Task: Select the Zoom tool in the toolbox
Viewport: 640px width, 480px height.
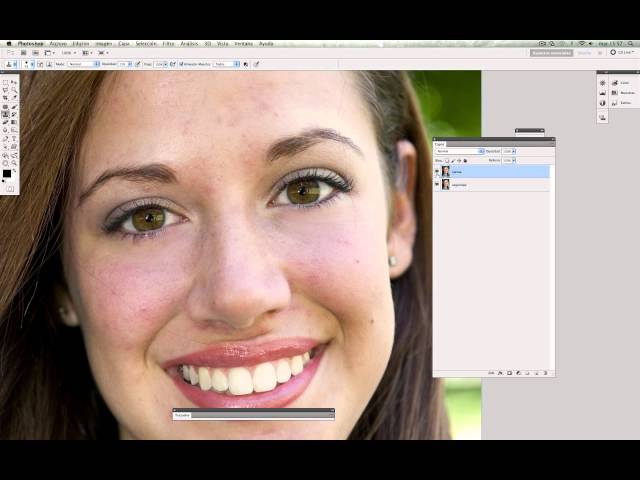Action: (x=13, y=163)
